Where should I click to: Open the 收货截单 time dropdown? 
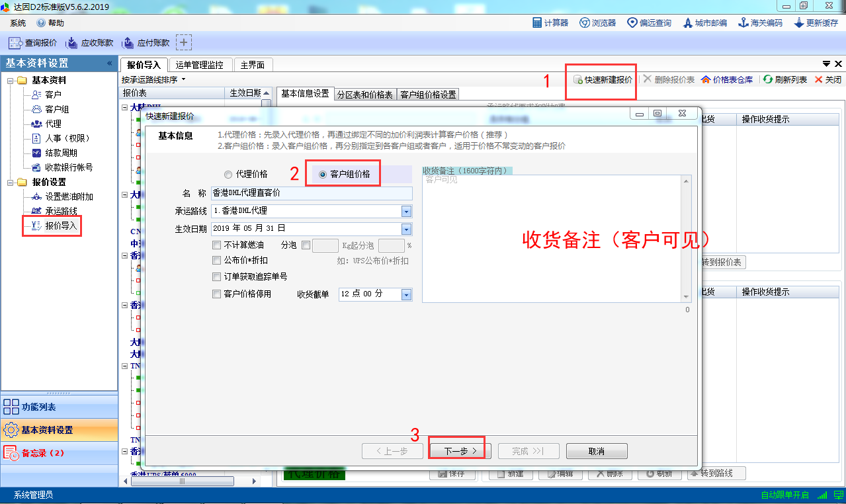point(406,294)
